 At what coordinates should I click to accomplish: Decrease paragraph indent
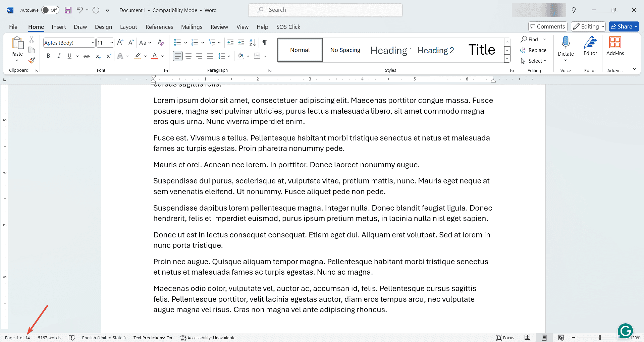(x=230, y=43)
